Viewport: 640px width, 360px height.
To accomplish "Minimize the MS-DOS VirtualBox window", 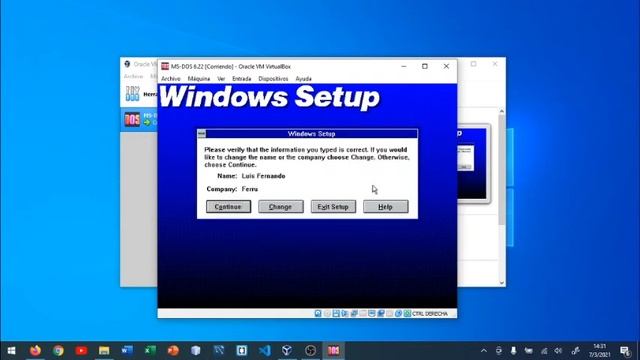I will [x=404, y=66].
